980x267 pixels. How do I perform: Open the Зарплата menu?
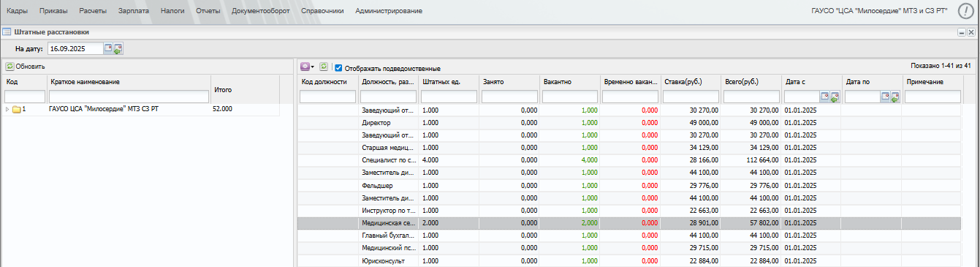(134, 11)
